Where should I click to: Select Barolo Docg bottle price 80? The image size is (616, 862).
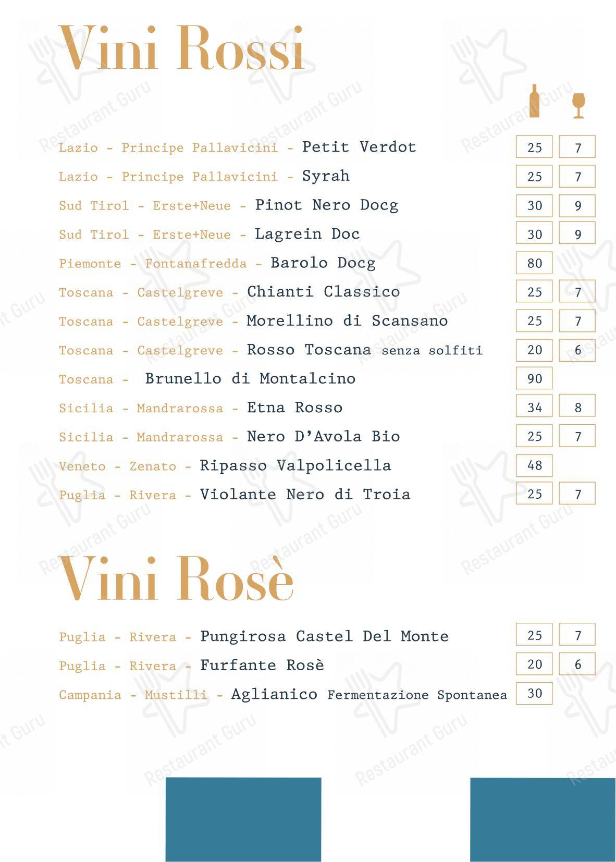pos(534,263)
